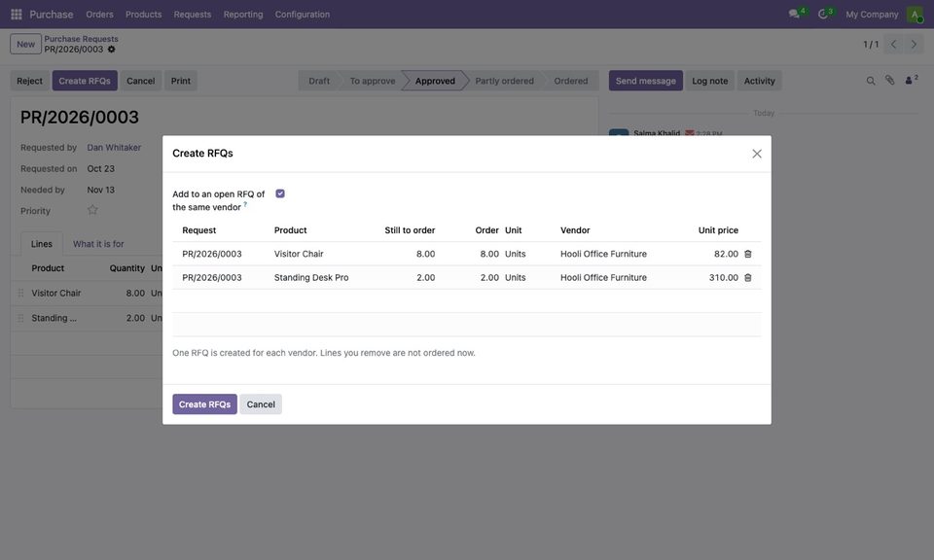Screen dimensions: 934x560
Task: Uncheck Add to an open RFQ checkbox
Action: 280,193
